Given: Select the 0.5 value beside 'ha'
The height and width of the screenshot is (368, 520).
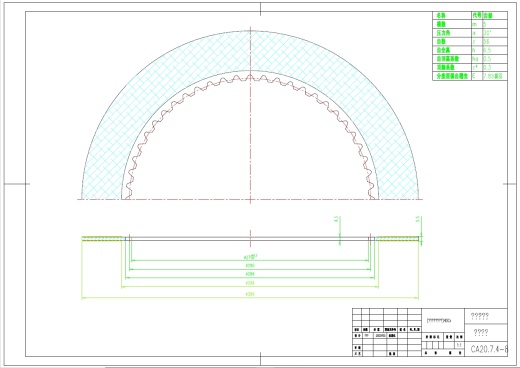Looking at the screenshot, I should tap(487, 59).
